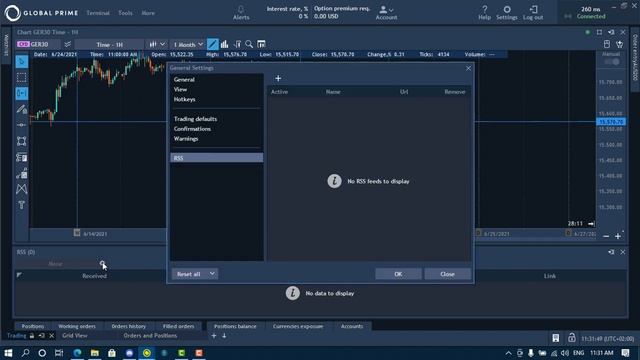640x360 pixels.
Task: Toggle the Manual trading switch
Action: tap(611, 62)
